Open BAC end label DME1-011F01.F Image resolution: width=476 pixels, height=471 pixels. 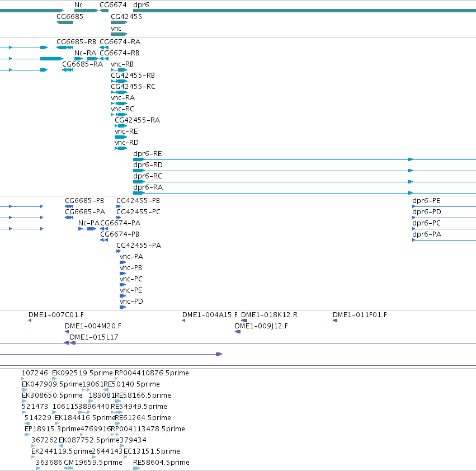[360, 315]
